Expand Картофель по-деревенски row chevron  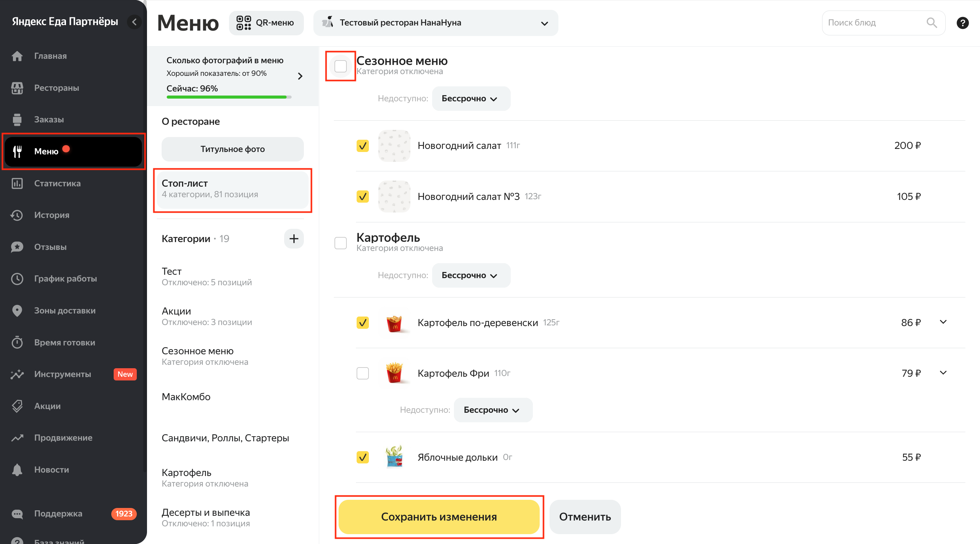tap(943, 322)
